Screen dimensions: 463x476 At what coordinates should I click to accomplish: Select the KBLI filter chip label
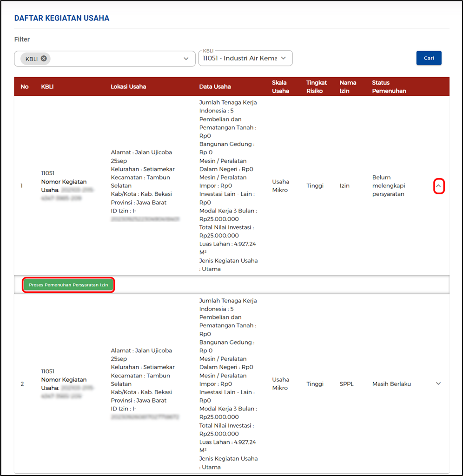click(x=33, y=58)
